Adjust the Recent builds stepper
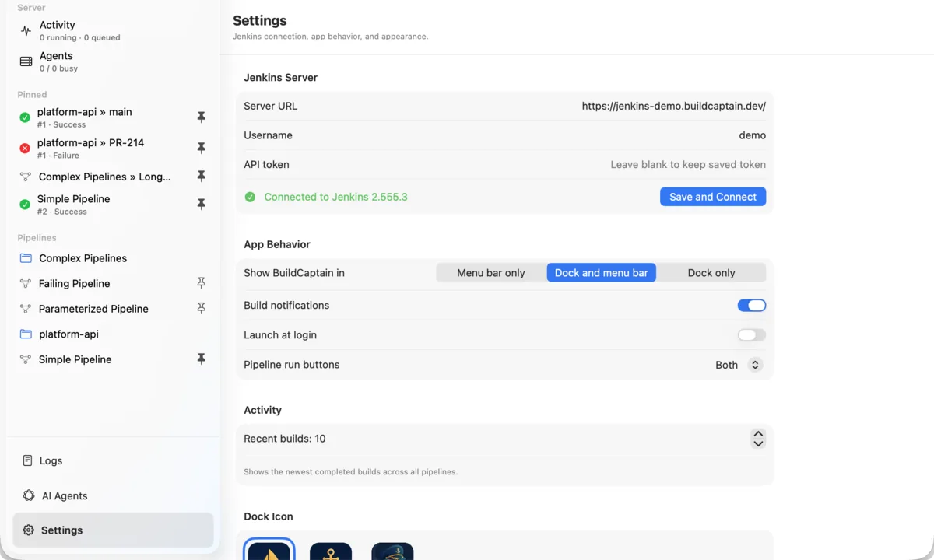The height and width of the screenshot is (560, 934). tap(758, 439)
